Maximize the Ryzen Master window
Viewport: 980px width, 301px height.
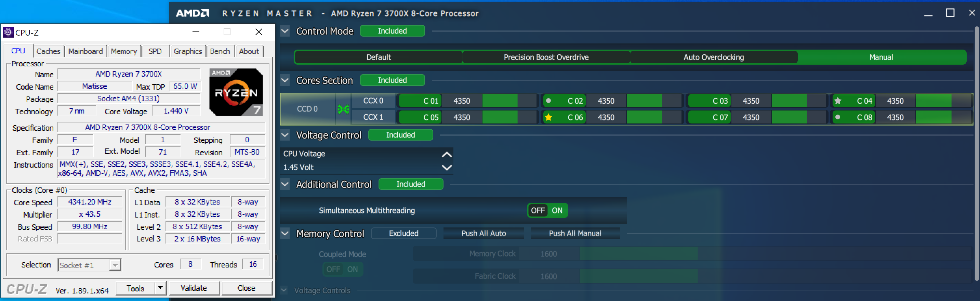(x=950, y=13)
